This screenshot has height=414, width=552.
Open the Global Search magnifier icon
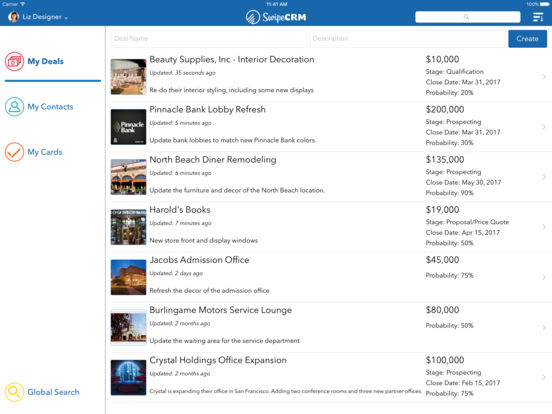[14, 392]
